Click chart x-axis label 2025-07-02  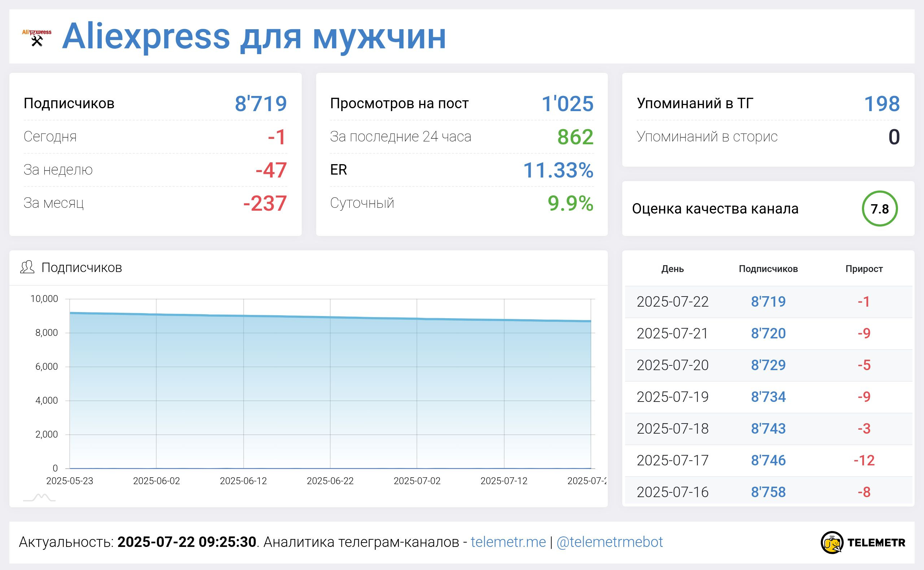pos(417,481)
